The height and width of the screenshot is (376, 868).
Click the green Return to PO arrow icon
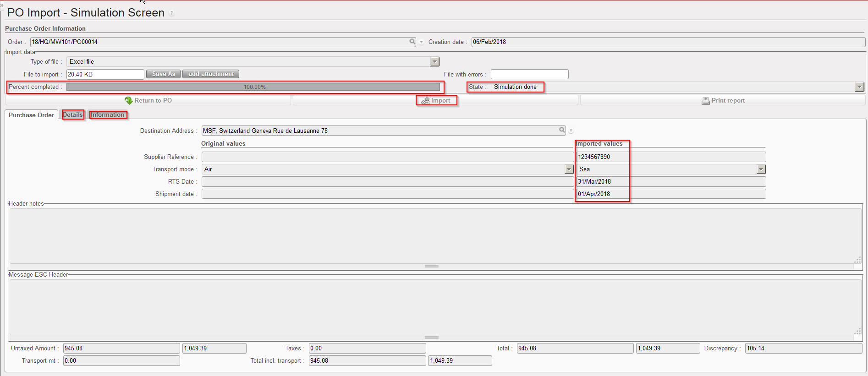pos(129,100)
